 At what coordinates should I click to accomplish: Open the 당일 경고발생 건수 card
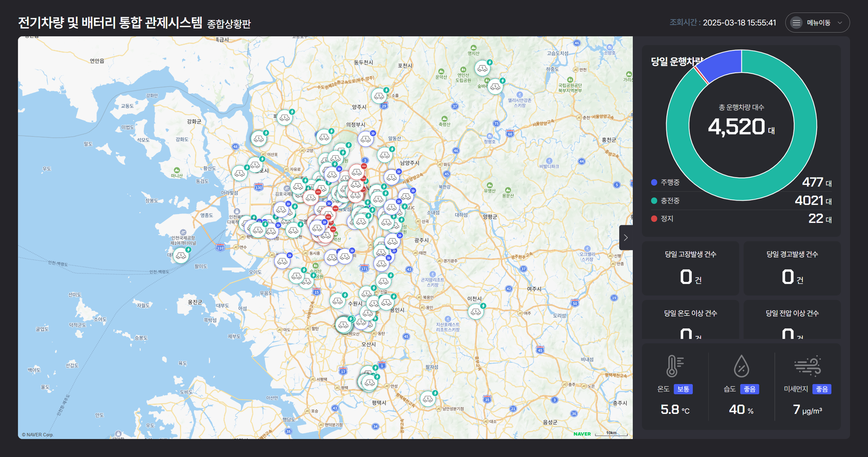point(792,268)
